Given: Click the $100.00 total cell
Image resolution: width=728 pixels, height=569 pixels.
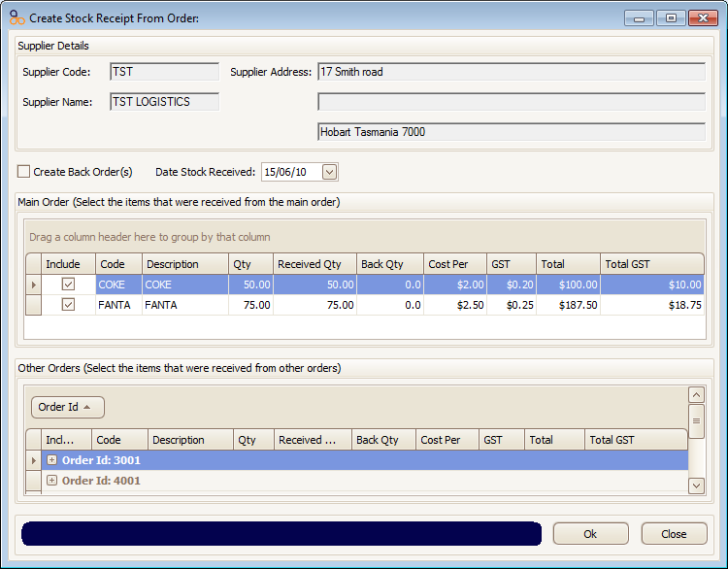Looking at the screenshot, I should point(568,284).
